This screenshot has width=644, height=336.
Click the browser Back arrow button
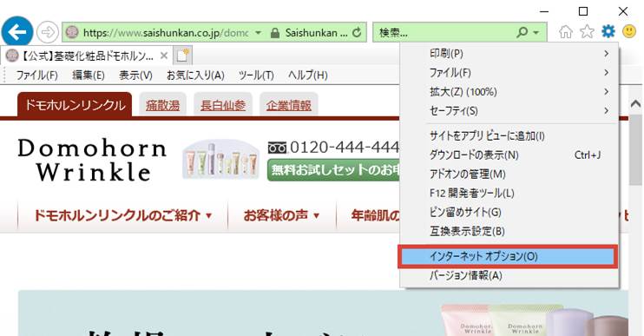[17, 32]
